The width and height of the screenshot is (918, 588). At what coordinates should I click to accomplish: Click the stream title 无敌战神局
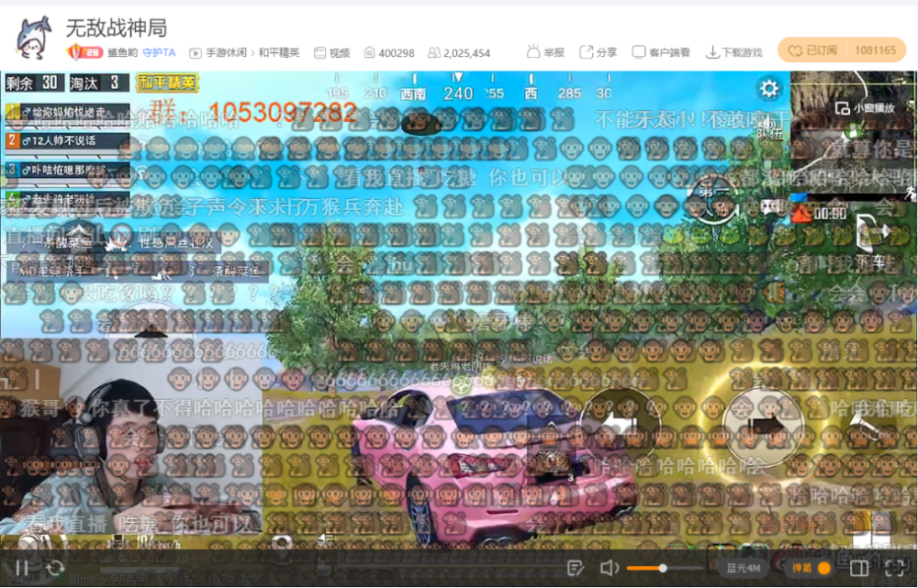coord(117,28)
